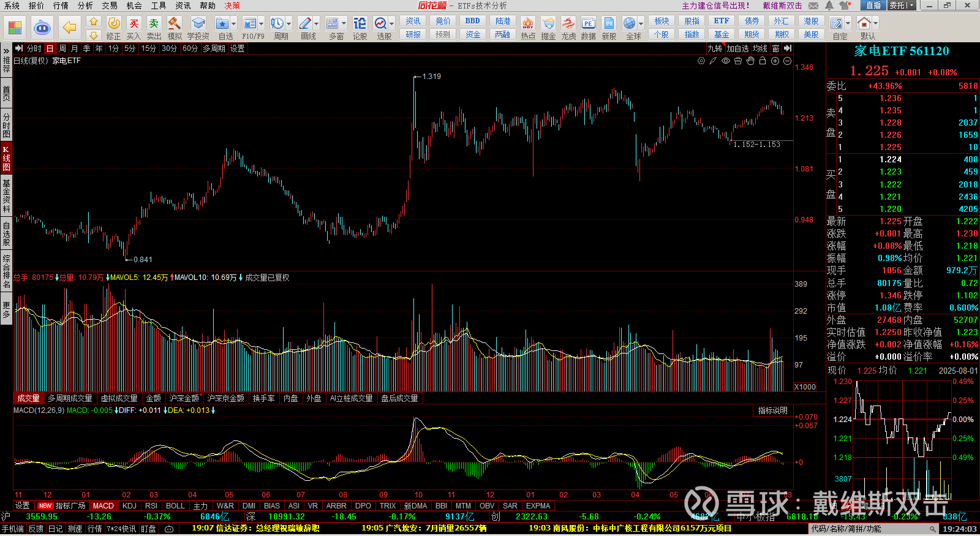Screen dimensions: 980x536
Task: Select the 60分 period
Action: pos(190,48)
